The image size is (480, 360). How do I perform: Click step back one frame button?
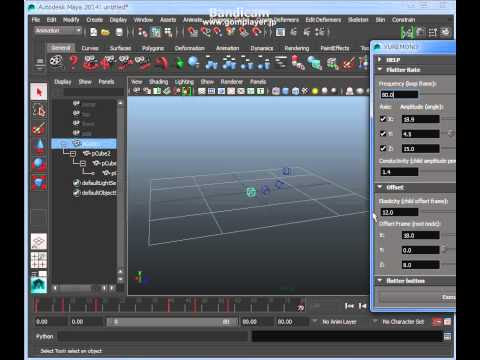coord(362,306)
